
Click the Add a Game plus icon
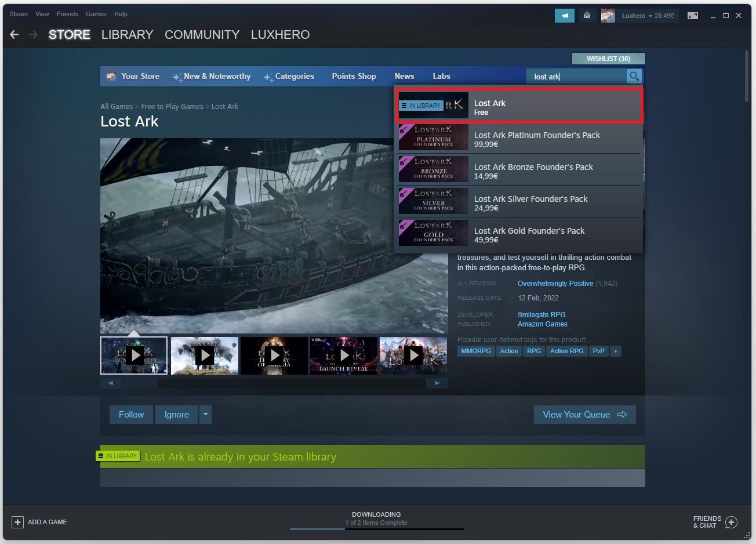tap(18, 522)
